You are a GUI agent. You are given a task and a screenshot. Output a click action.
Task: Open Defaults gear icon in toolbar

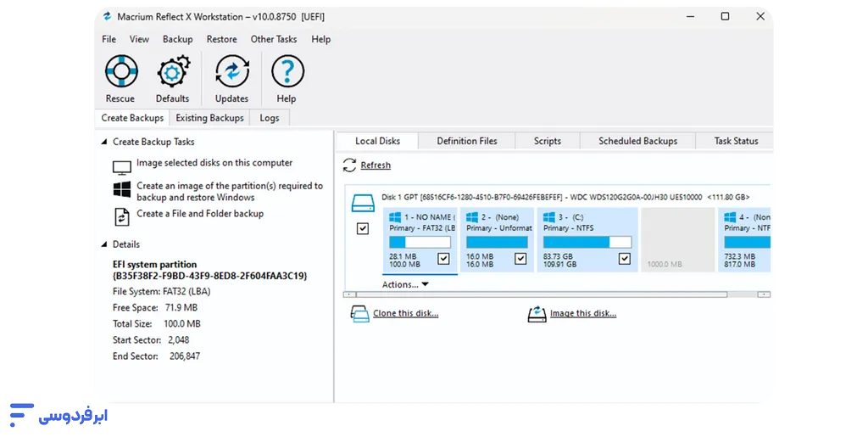click(x=172, y=73)
